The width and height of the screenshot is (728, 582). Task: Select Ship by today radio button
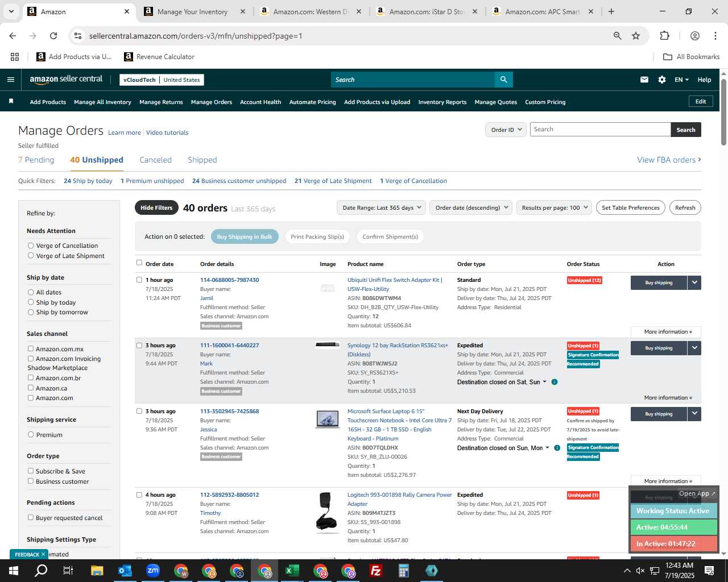(31, 302)
